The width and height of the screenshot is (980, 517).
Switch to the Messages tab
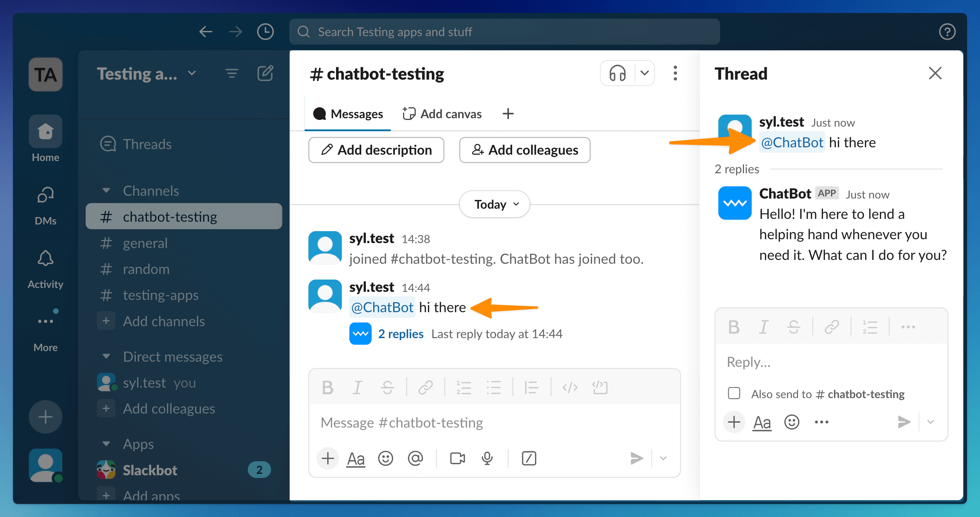pyautogui.click(x=348, y=114)
